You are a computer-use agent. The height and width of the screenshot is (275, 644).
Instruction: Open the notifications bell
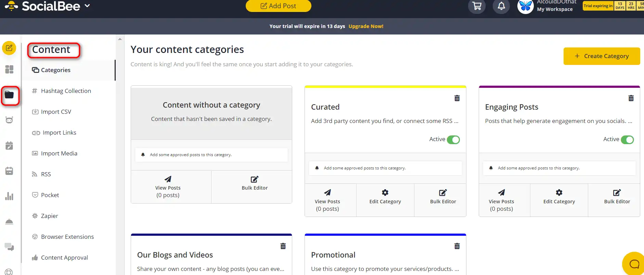(501, 6)
